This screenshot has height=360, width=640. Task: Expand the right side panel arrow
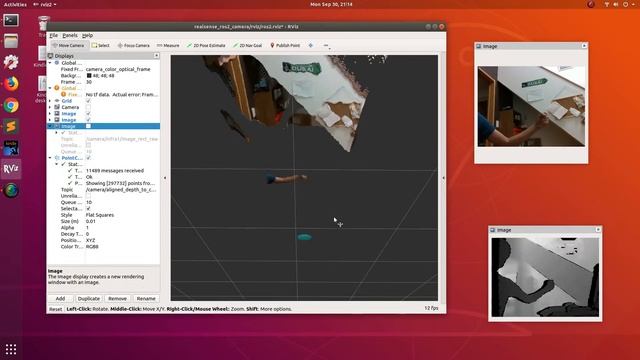pyautogui.click(x=443, y=178)
